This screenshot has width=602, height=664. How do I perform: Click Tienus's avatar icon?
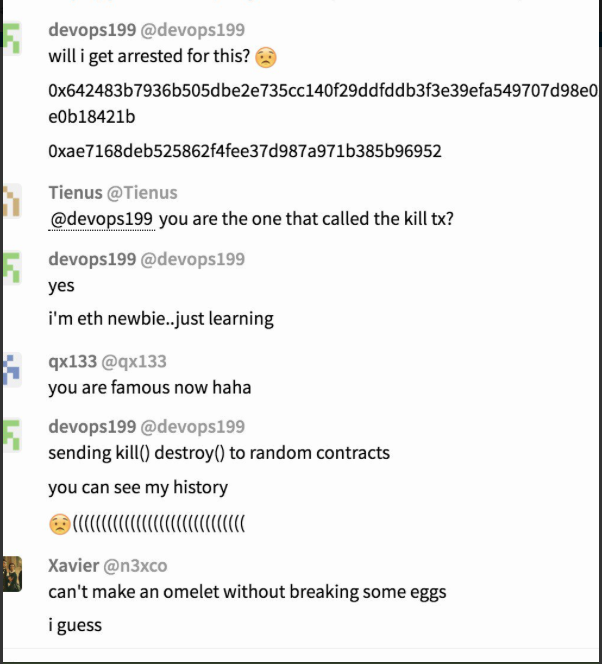coord(11,201)
